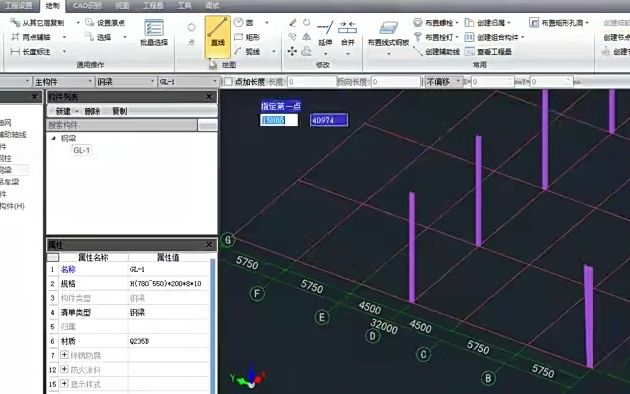Activate the 弧线 arc drawing tool
This screenshot has height=394, width=630.
coord(248,51)
